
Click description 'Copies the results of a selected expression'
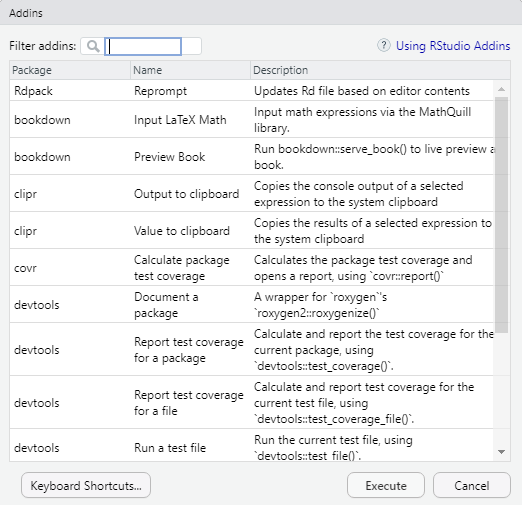(373, 231)
